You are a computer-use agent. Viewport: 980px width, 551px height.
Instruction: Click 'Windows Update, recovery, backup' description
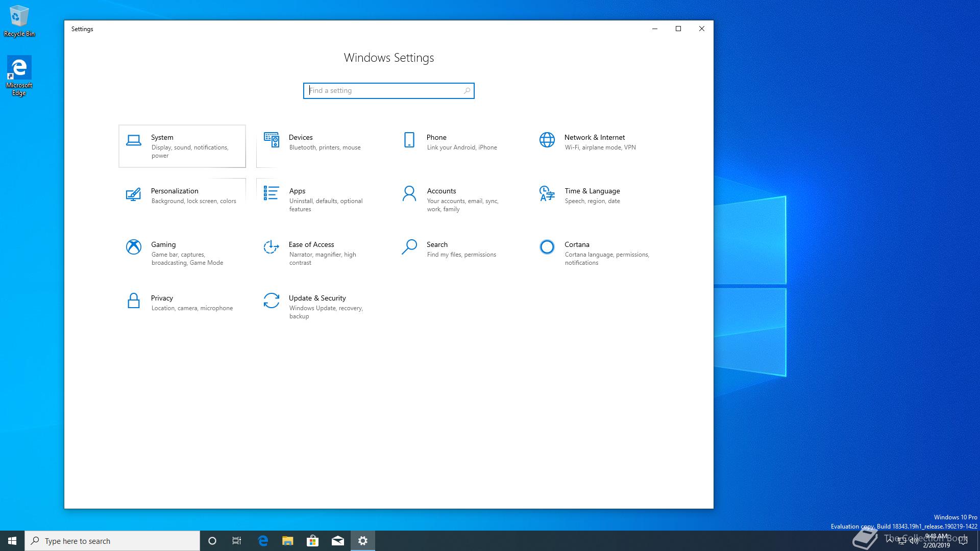pyautogui.click(x=326, y=312)
